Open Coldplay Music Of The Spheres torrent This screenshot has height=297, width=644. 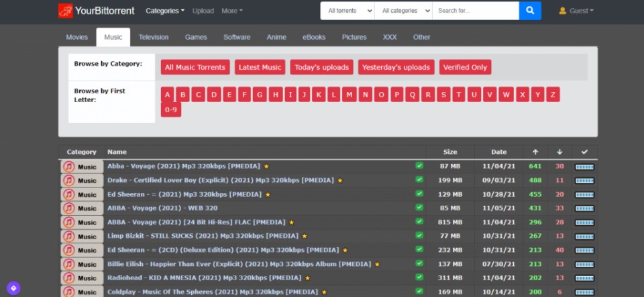coord(213,292)
